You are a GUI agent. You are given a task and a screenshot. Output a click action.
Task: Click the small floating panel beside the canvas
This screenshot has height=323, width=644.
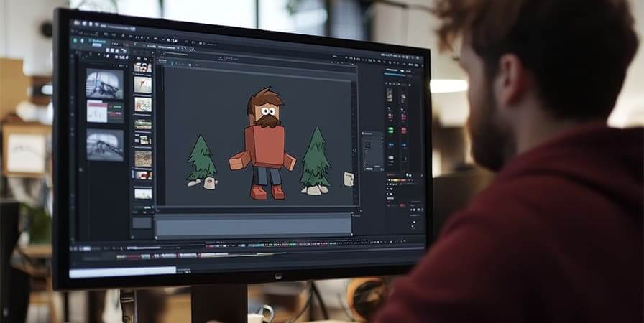[373, 151]
